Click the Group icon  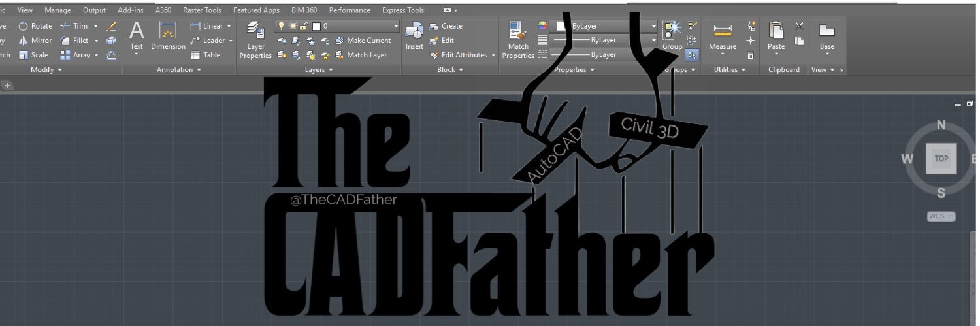pyautogui.click(x=672, y=31)
